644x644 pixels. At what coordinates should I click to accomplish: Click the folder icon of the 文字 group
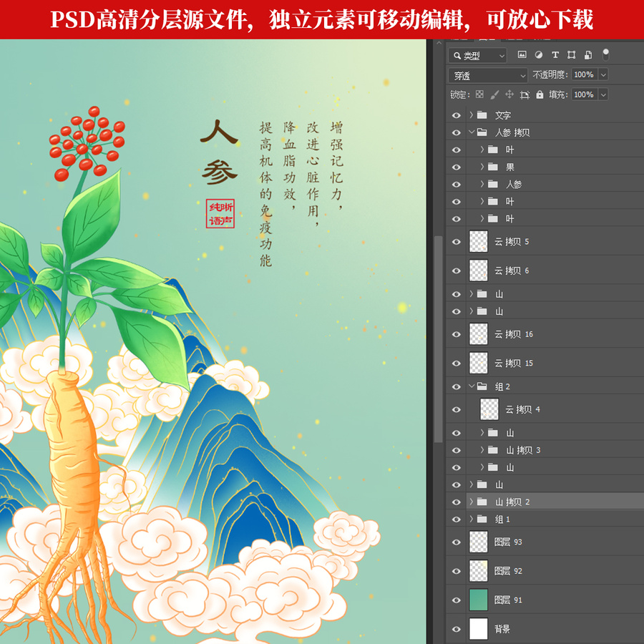coord(482,115)
